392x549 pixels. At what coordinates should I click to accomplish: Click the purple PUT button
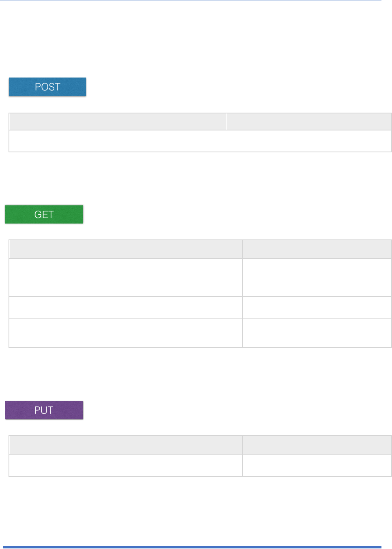44,410
